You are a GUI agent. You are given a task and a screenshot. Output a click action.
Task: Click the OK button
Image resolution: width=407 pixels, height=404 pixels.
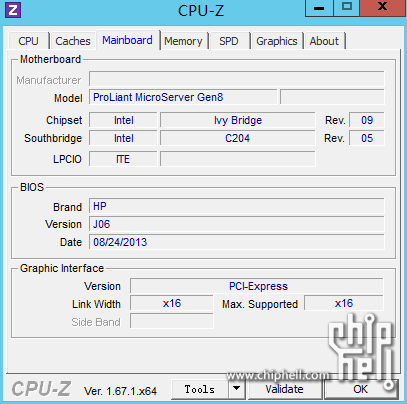361,389
